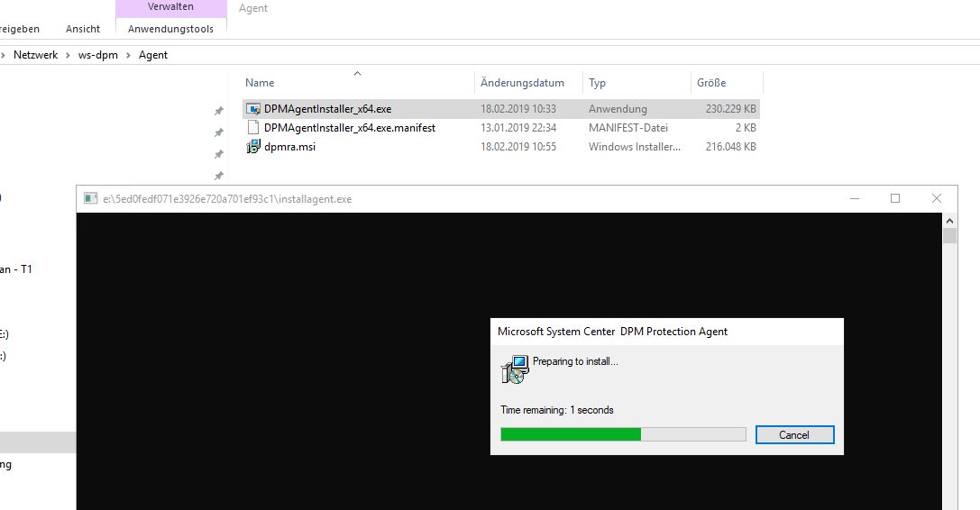The width and height of the screenshot is (980, 510).
Task: Click the Agent window title text
Action: 253,8
